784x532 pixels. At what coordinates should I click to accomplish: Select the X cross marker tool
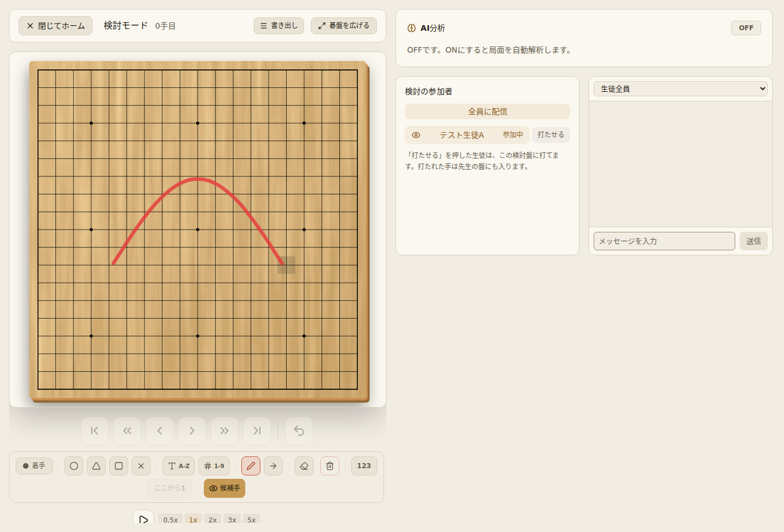coord(141,466)
